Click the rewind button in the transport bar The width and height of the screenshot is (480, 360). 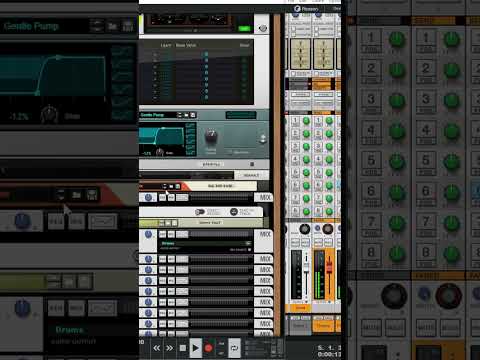click(x=156, y=348)
